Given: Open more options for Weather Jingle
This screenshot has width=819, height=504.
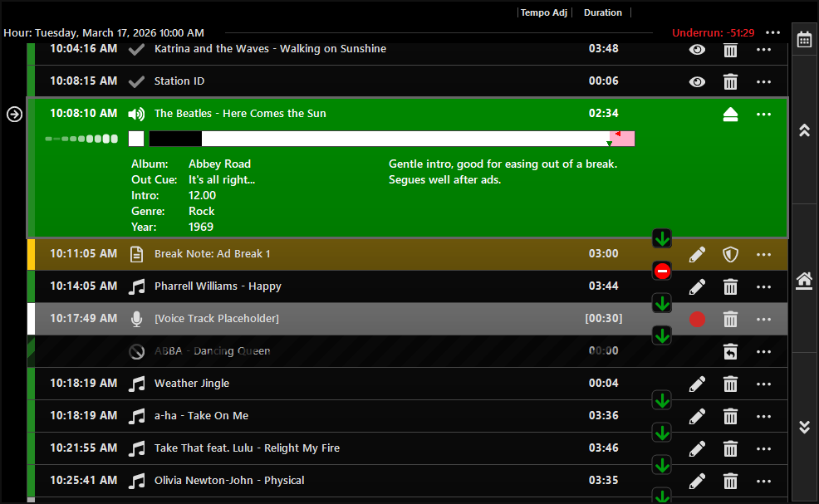Looking at the screenshot, I should click(x=763, y=384).
